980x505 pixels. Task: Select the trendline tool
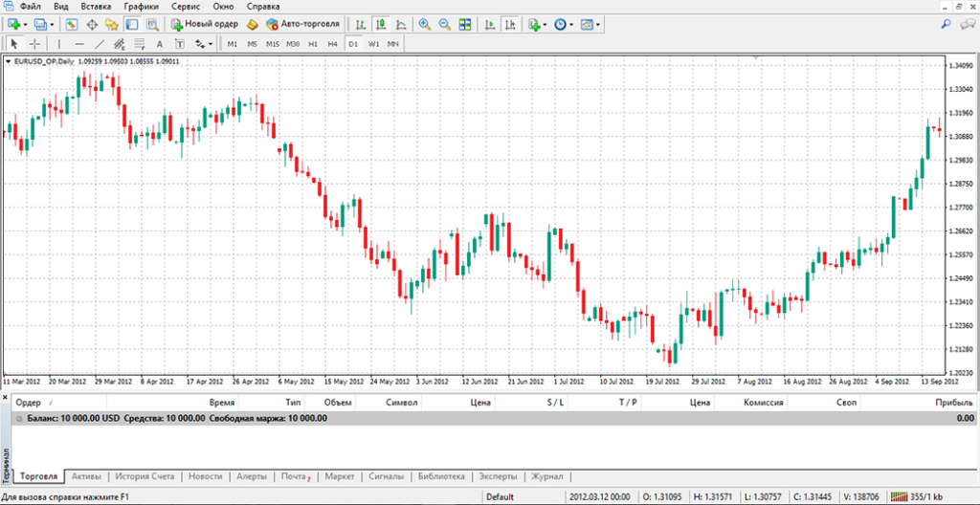pyautogui.click(x=100, y=44)
